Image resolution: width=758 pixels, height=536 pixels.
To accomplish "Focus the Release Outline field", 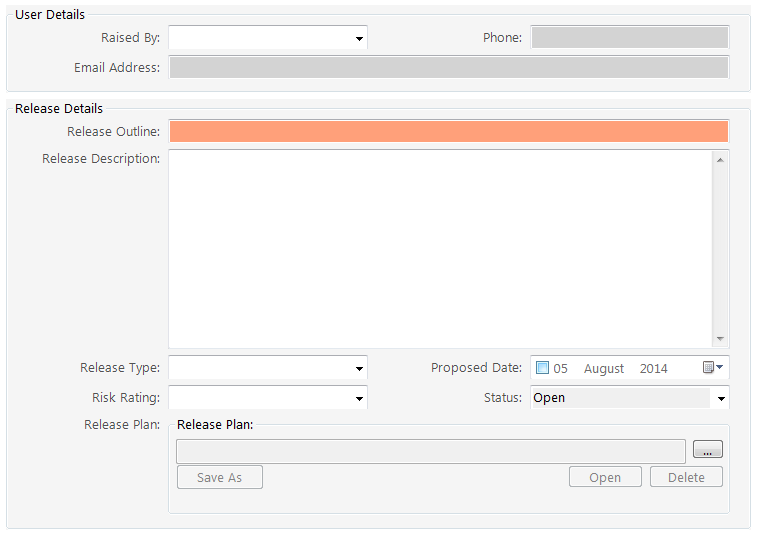I will [449, 131].
